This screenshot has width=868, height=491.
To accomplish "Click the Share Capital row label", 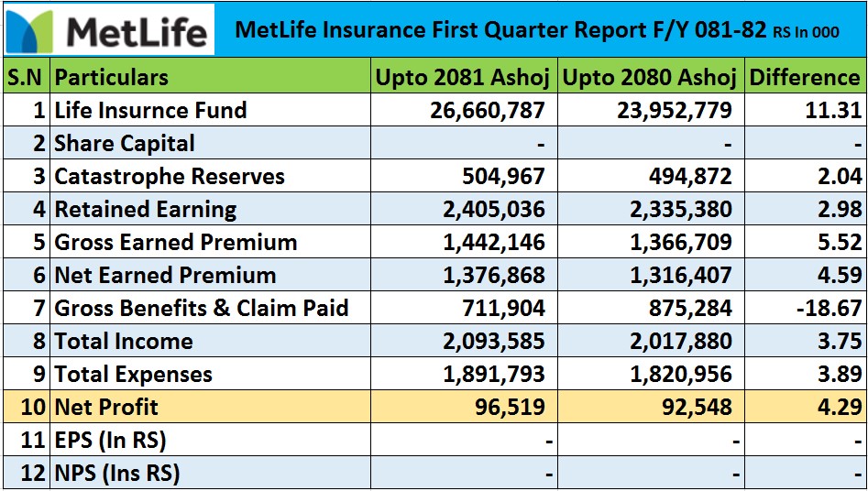I will coord(125,144).
